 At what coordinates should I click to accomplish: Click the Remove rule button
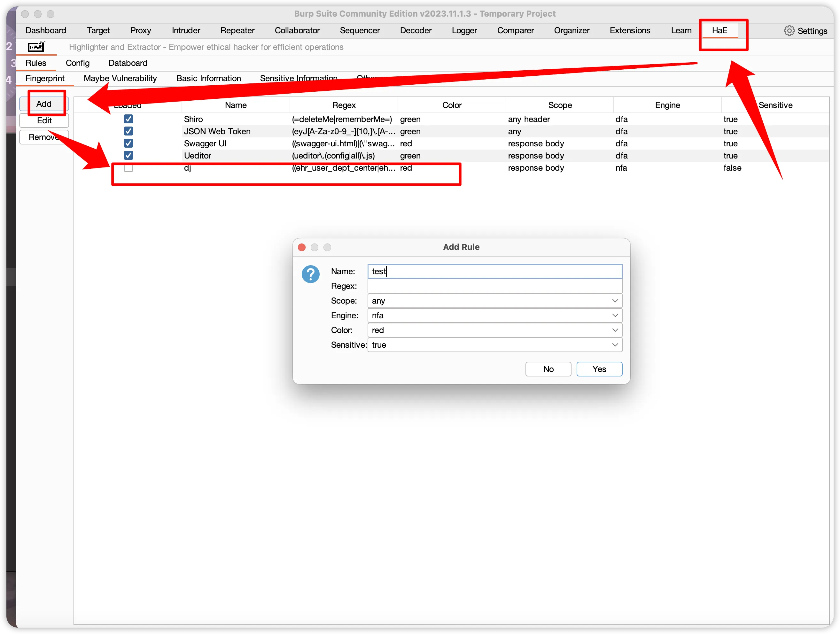(44, 137)
